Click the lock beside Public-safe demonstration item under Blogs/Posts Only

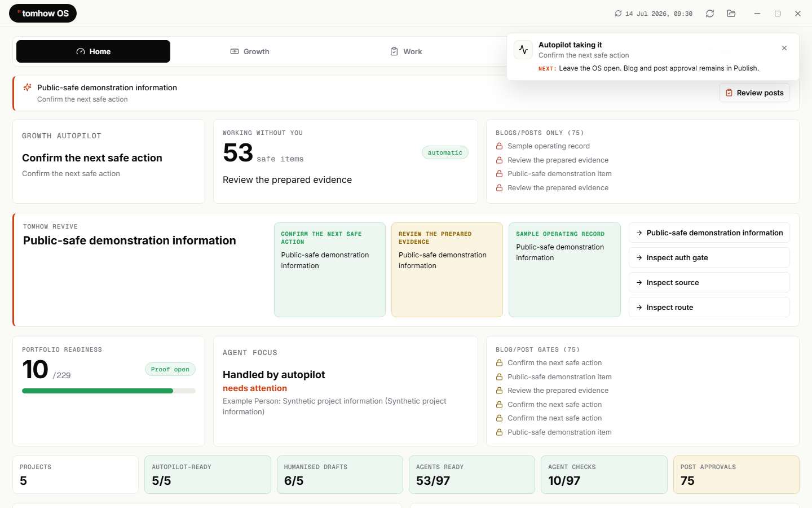coord(499,174)
